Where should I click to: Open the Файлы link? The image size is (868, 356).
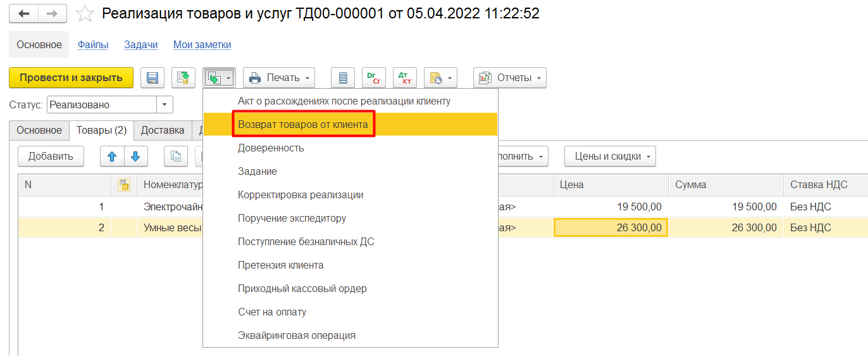tap(93, 45)
